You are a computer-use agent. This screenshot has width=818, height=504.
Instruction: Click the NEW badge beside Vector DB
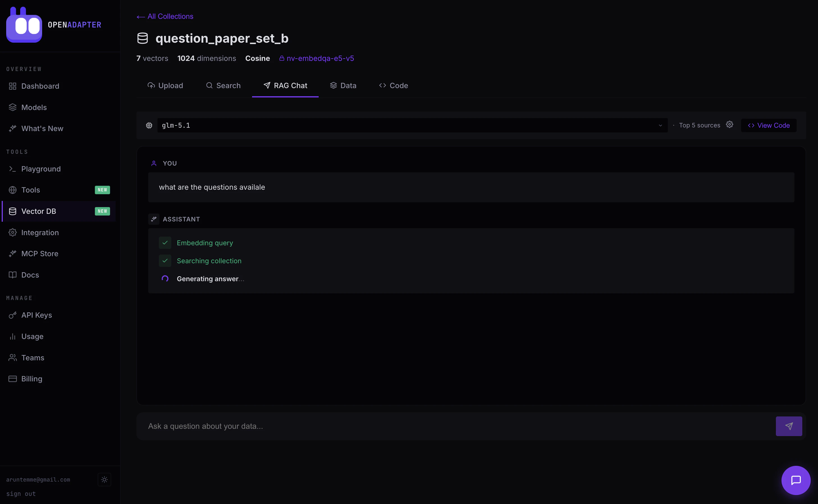(102, 211)
